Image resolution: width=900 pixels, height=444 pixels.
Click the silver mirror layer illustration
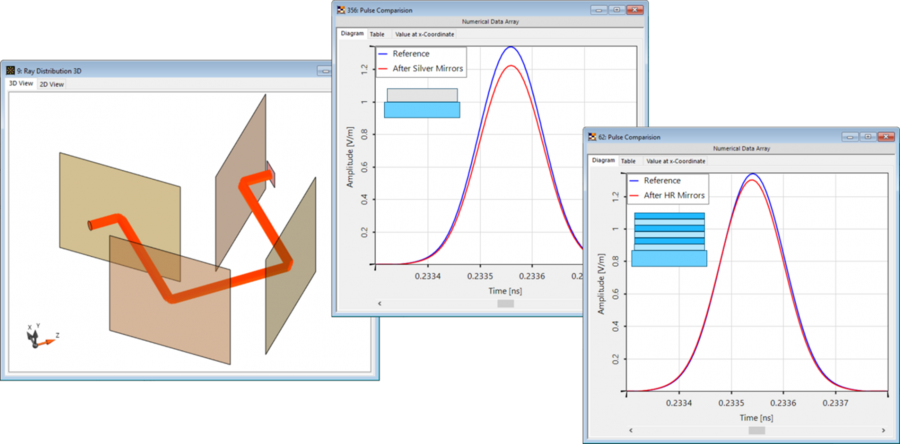422,103
